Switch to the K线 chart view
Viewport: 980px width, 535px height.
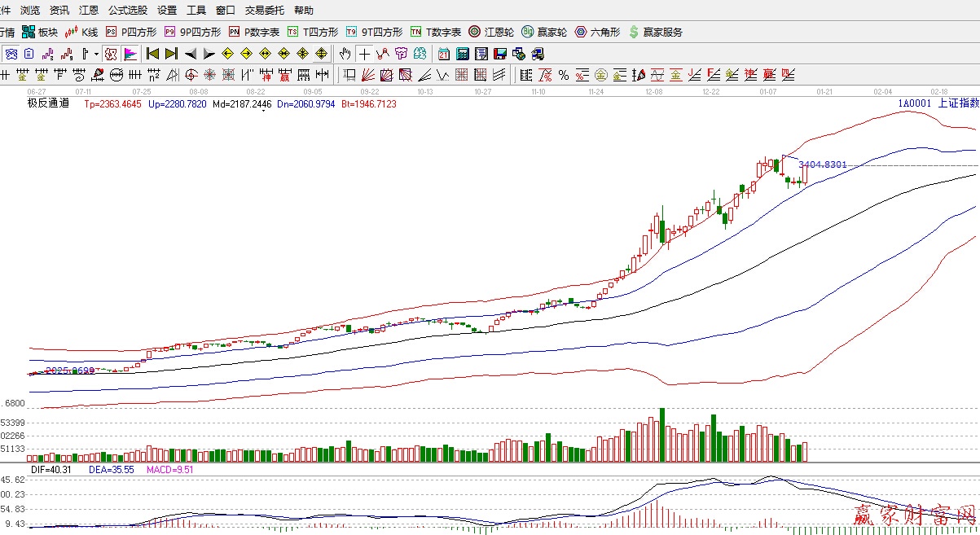[82, 33]
